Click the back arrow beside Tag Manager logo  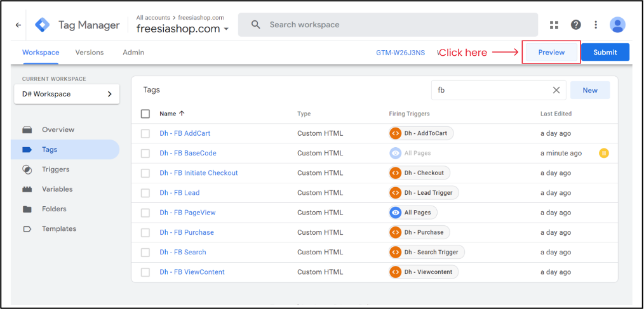tap(18, 25)
